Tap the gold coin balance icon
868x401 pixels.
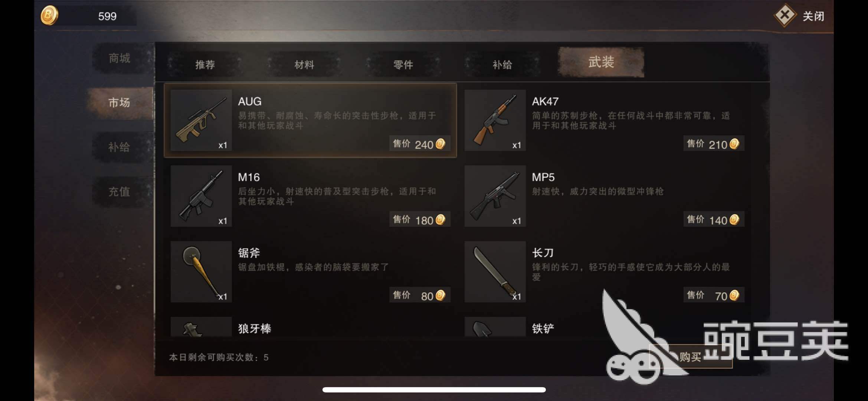pos(49,16)
